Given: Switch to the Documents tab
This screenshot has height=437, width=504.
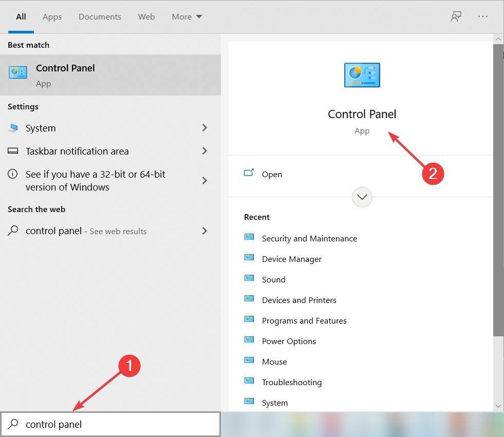Looking at the screenshot, I should click(x=100, y=17).
